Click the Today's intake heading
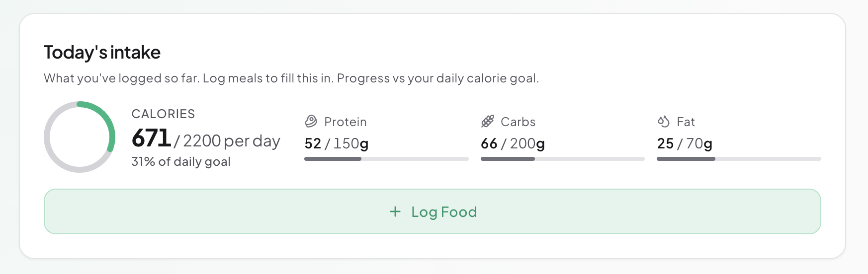Viewport: 868px width, 274px height. (x=102, y=53)
